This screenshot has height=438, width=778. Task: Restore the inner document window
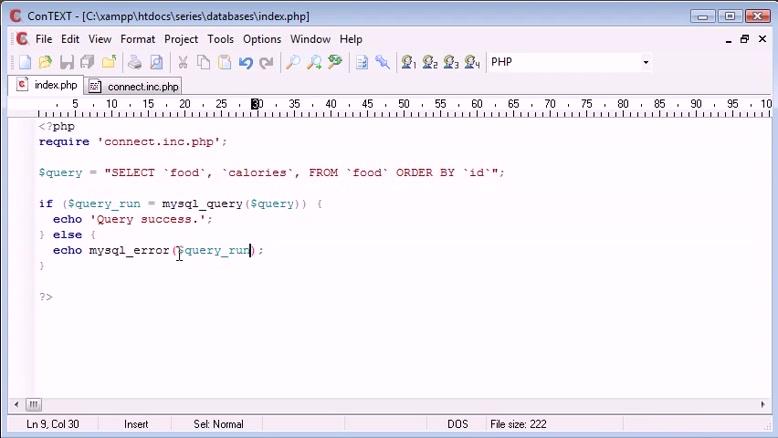point(745,39)
